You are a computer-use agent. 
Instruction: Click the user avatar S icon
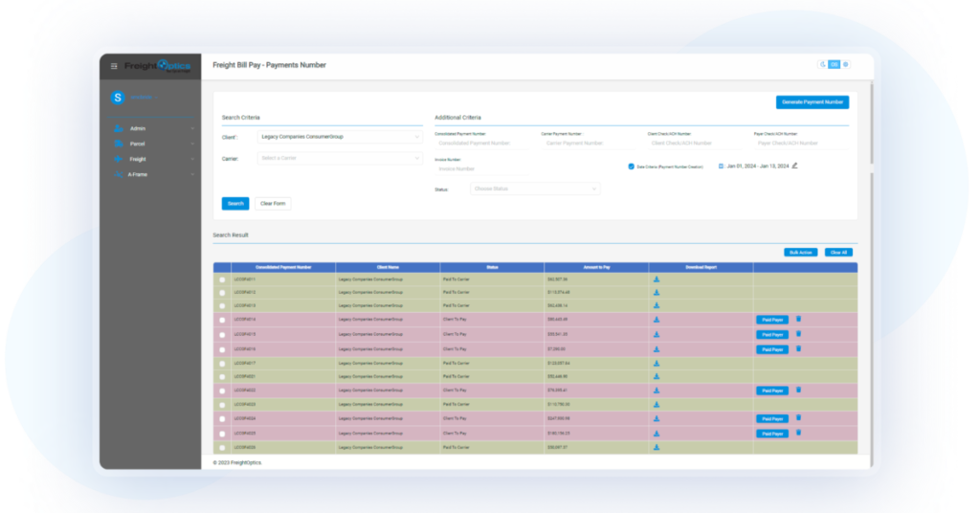pos(118,98)
